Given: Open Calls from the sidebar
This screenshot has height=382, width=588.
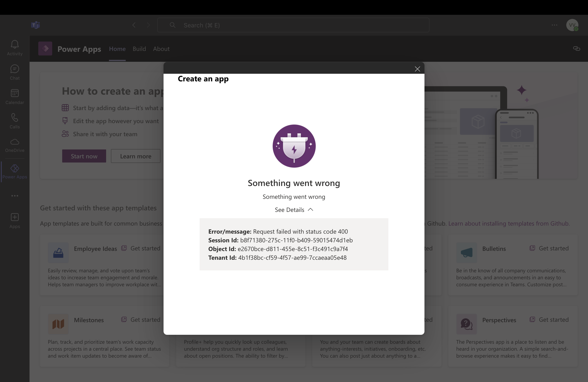Looking at the screenshot, I should [x=15, y=121].
